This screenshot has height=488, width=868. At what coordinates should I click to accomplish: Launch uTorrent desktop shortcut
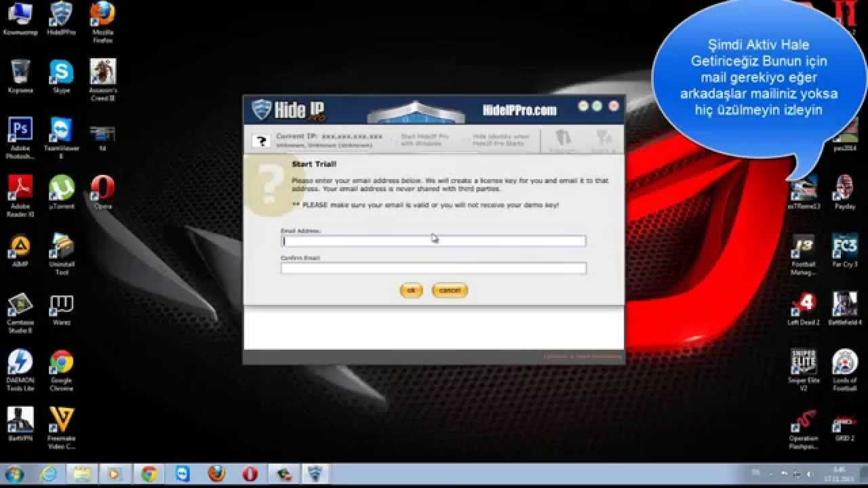(61, 192)
